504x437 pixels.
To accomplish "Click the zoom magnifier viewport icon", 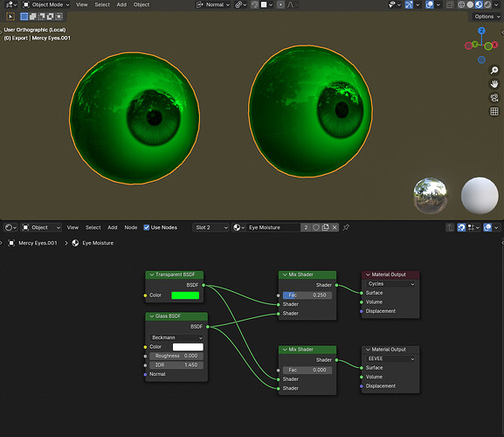I will click(494, 70).
